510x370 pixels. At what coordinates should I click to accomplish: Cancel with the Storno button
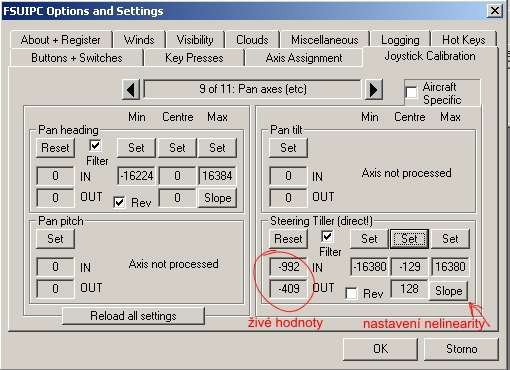[x=462, y=349]
